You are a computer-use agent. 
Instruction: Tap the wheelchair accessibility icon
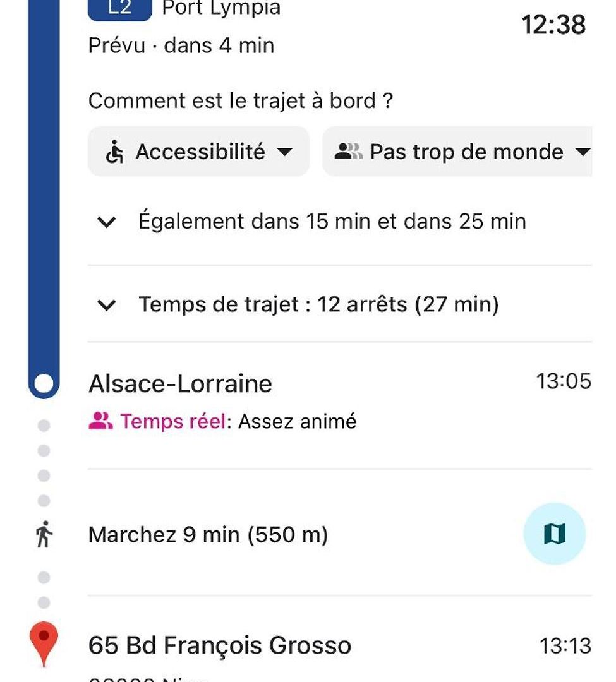(114, 152)
